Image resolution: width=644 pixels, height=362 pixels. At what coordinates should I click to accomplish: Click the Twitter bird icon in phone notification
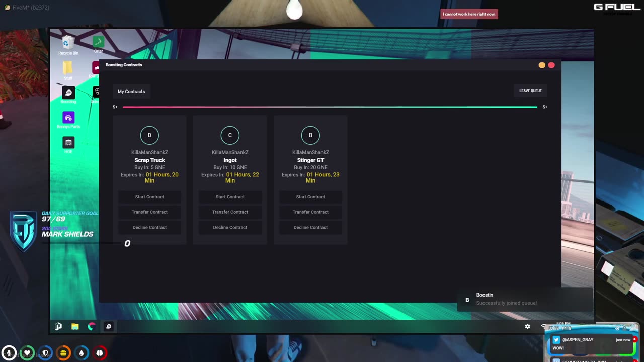(556, 340)
